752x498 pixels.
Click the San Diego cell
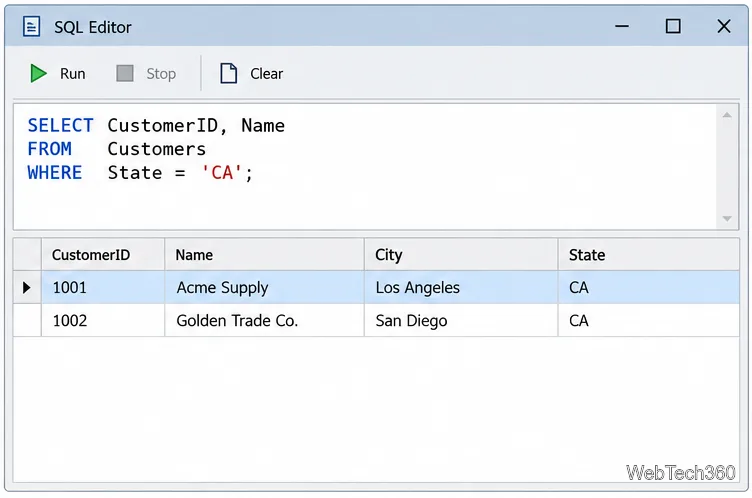[461, 320]
